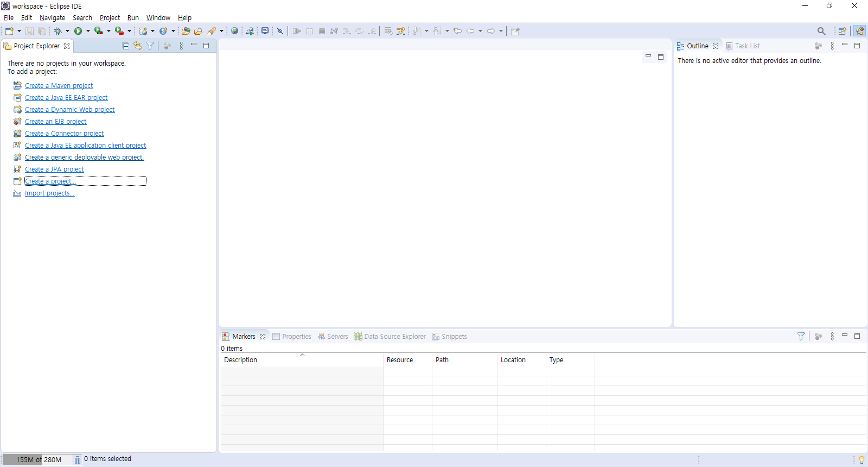868x467 pixels.
Task: Expand the Run configurations dropdown arrow
Action: [88, 31]
